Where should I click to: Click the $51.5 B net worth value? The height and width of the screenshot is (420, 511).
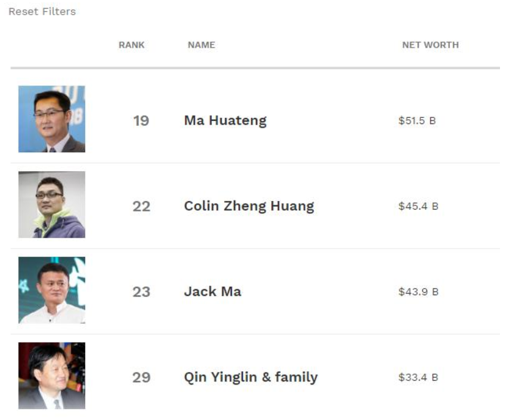tap(417, 121)
